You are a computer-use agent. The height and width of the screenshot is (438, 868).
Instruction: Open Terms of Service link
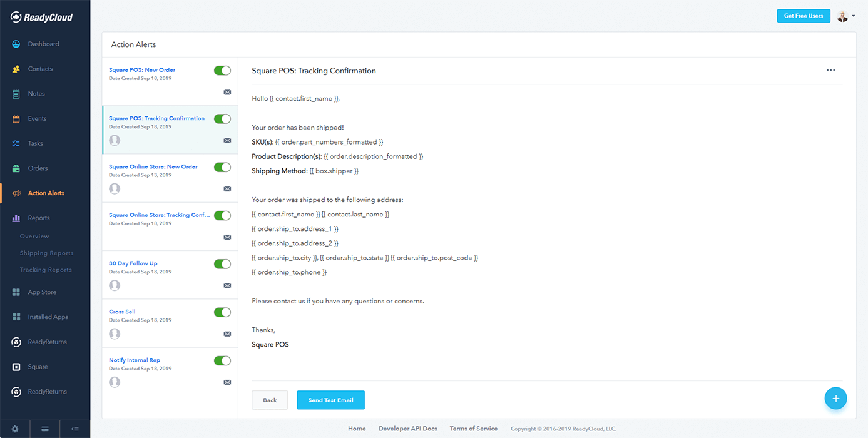[474, 429]
